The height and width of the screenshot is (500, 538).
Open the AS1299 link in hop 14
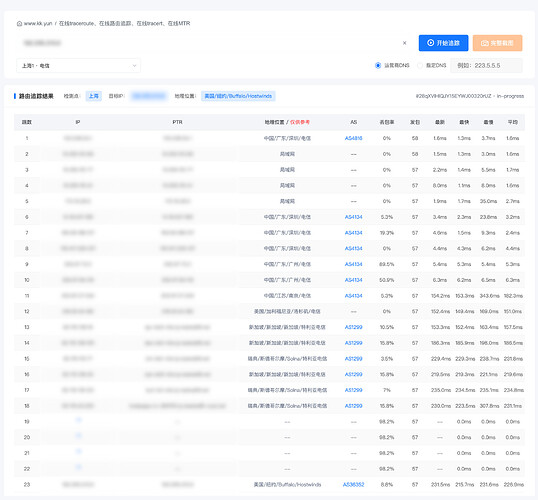tap(353, 343)
